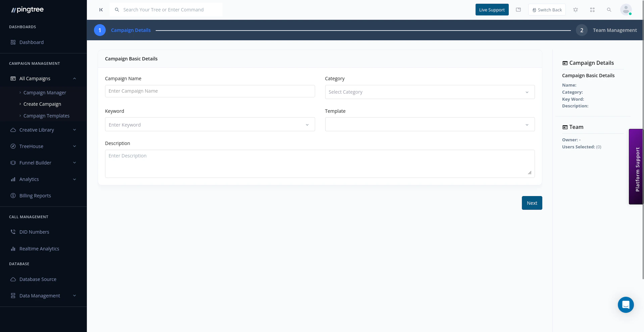
Task: Click the DID Numbers phone icon
Action: (13, 232)
